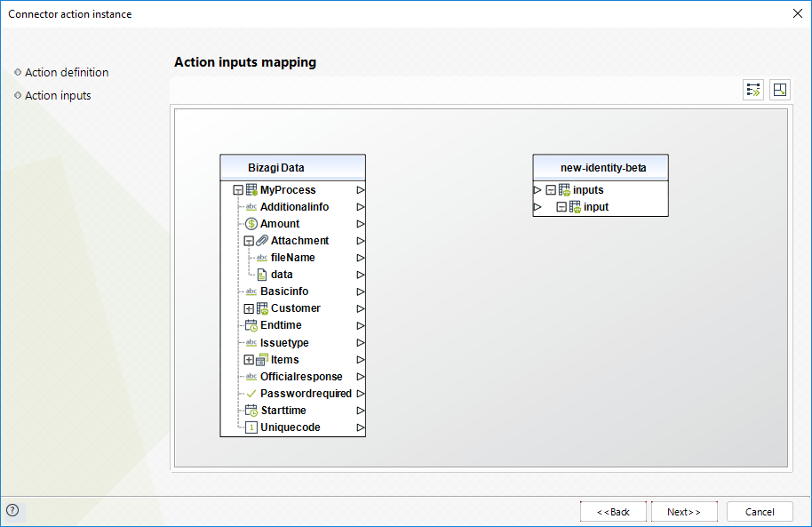
Task: Click the Back button
Action: coord(613,512)
